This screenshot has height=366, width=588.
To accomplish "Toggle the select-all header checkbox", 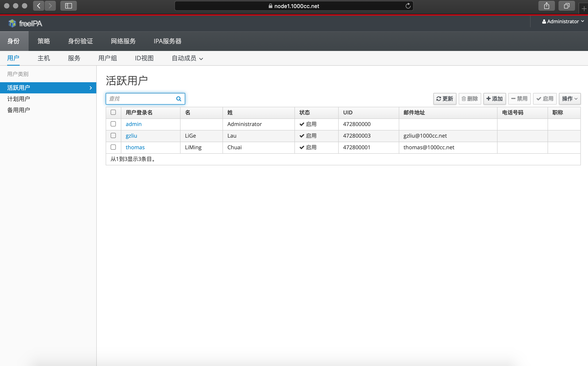I will tap(113, 112).
